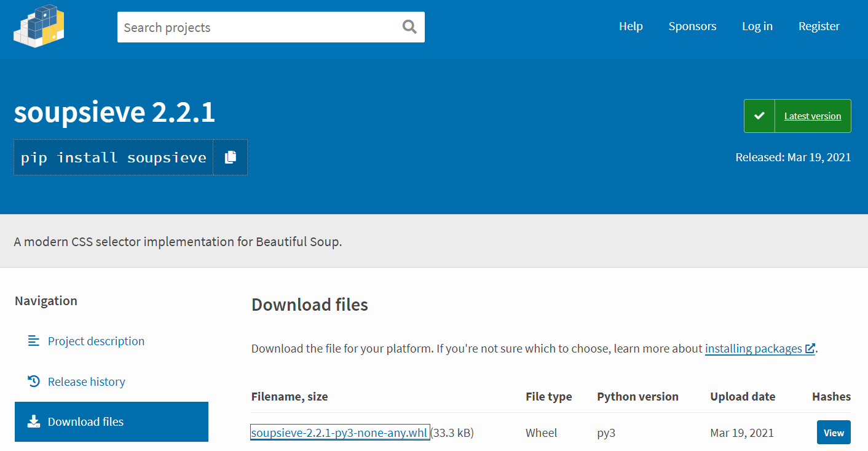Click the checkmark on Latest version badge
Image resolution: width=868 pixels, height=451 pixels.
[x=759, y=116]
